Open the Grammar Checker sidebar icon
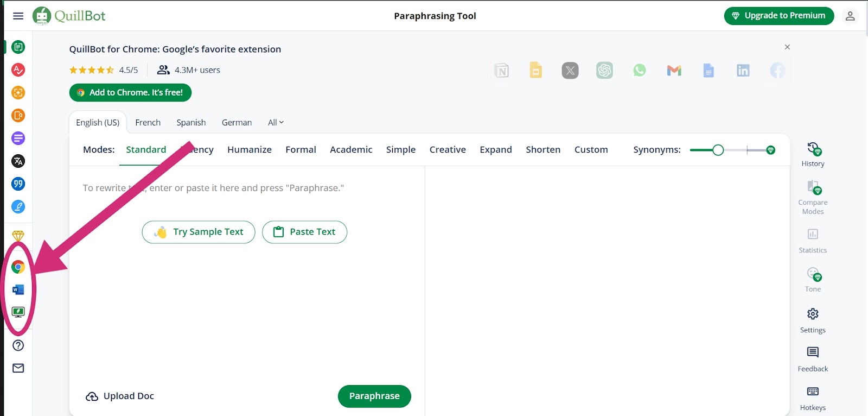This screenshot has width=868, height=416. pos(18,70)
